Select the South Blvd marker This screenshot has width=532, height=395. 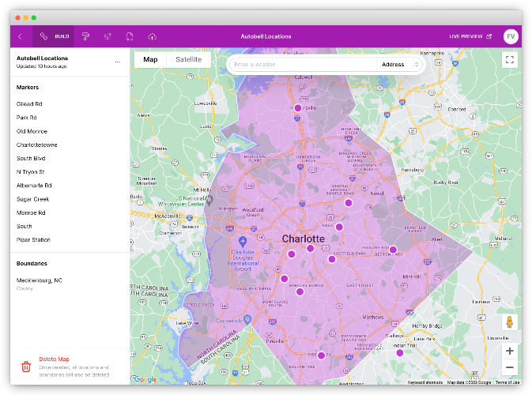(31, 158)
